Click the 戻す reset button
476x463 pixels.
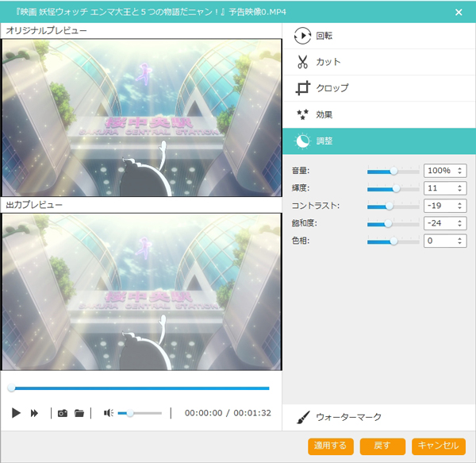tap(382, 446)
